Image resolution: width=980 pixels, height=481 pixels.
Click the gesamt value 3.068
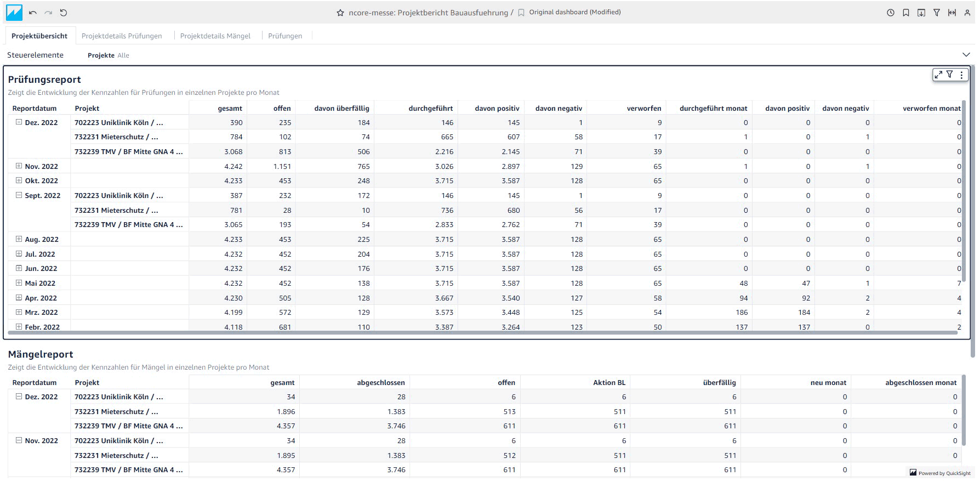(x=233, y=151)
